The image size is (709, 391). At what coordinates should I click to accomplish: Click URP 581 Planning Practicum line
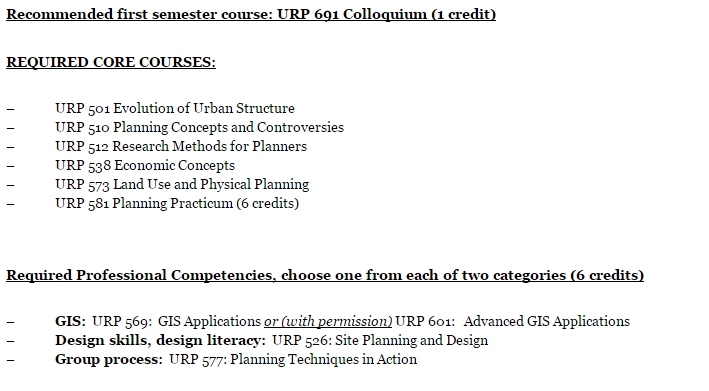[177, 203]
